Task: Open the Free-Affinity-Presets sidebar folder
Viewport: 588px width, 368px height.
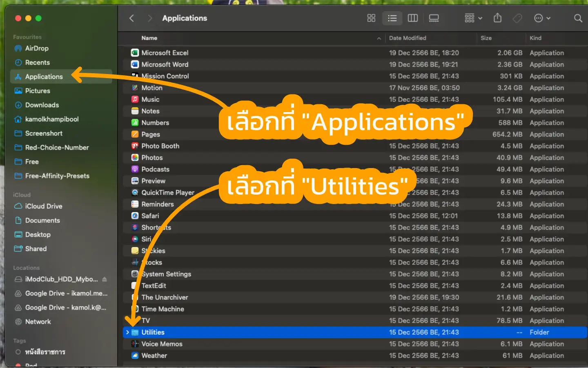Action: click(x=61, y=176)
